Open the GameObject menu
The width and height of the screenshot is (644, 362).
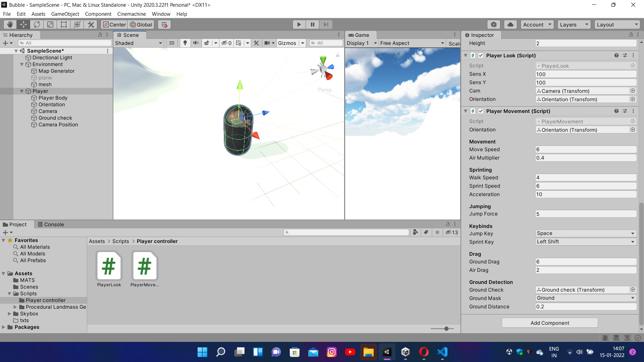[x=65, y=14]
